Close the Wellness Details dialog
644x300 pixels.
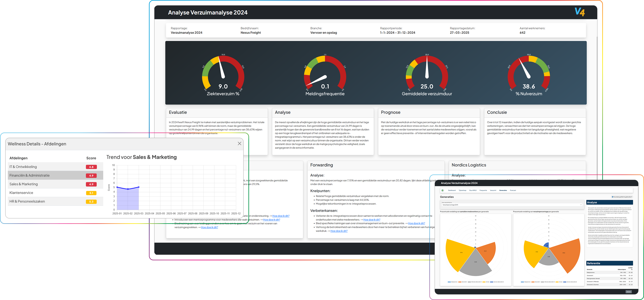coord(239,143)
